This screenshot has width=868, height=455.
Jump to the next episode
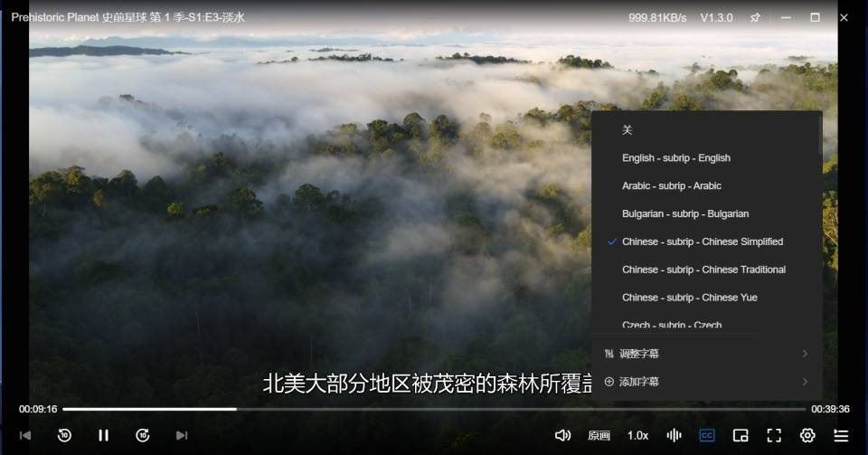182,435
